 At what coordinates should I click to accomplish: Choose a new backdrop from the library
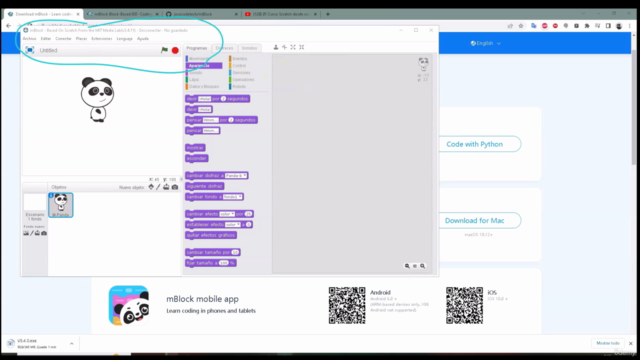(26, 233)
